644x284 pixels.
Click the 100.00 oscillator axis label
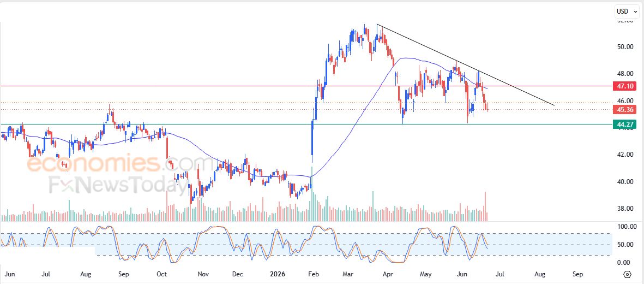pos(627,226)
